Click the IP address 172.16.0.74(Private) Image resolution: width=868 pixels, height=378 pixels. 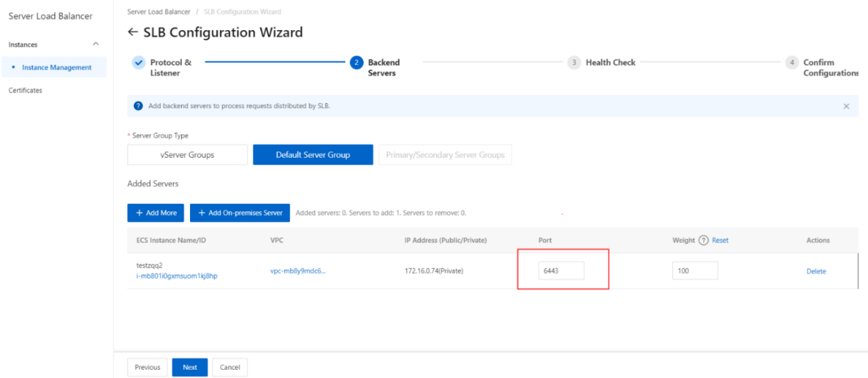[x=434, y=271]
